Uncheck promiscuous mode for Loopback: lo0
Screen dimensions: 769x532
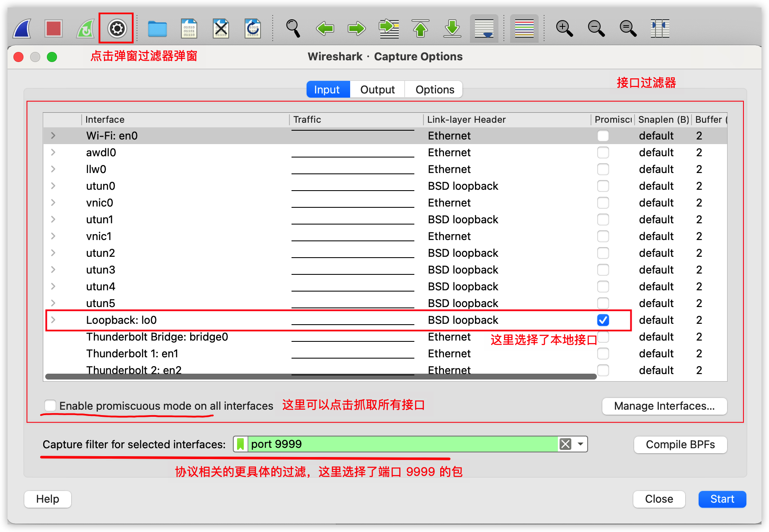tap(603, 320)
